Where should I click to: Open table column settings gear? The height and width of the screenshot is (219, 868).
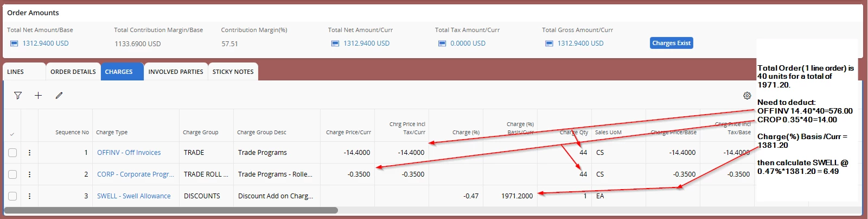click(x=747, y=96)
